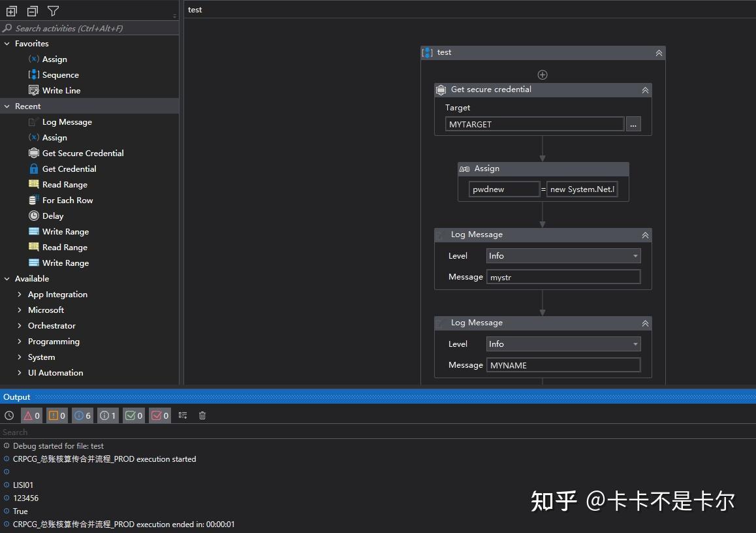Expand the Microsoft category
Viewport: 756px width, 533px height.
[20, 310]
